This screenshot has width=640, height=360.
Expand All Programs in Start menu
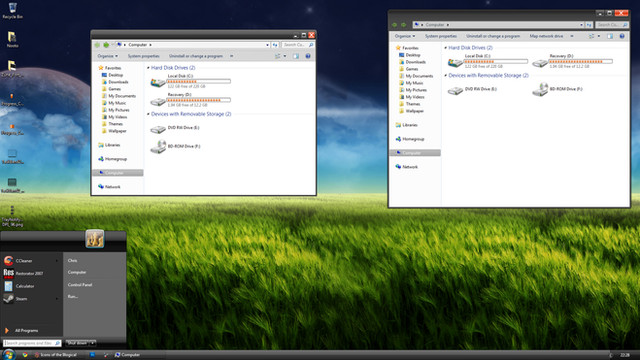tap(27, 331)
